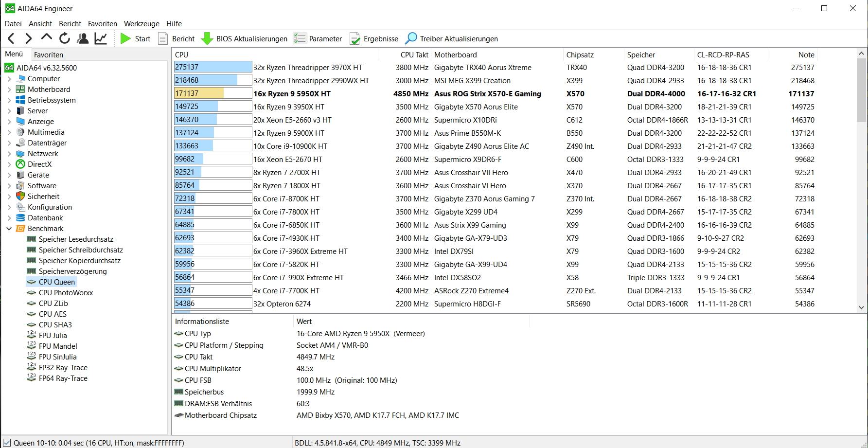Click the 218468 score bar

point(213,80)
